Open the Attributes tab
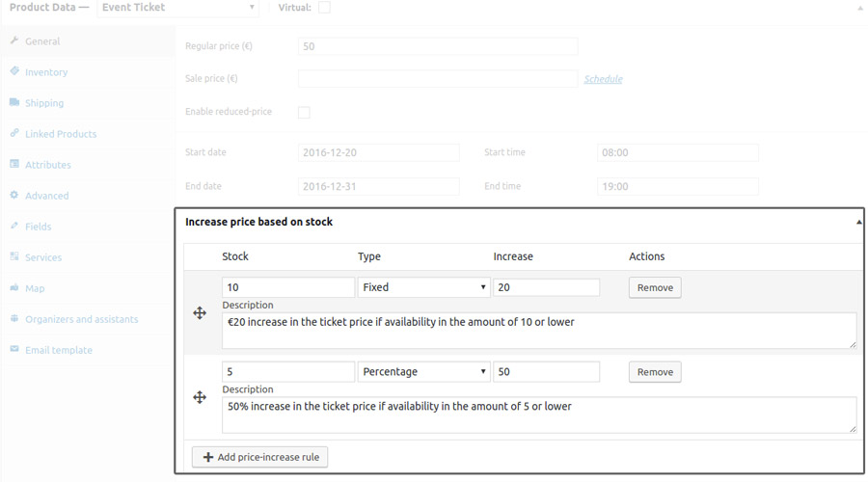The height and width of the screenshot is (482, 868). pyautogui.click(x=47, y=165)
